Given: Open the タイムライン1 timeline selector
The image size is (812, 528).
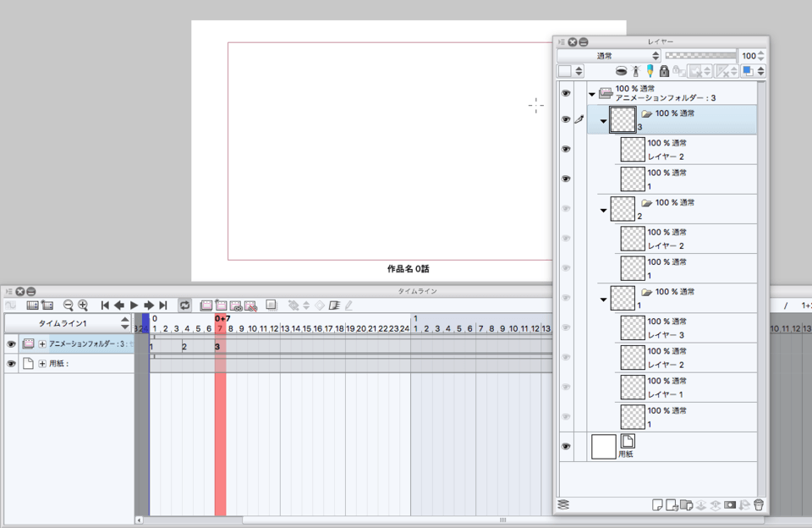Looking at the screenshot, I should 68,323.
